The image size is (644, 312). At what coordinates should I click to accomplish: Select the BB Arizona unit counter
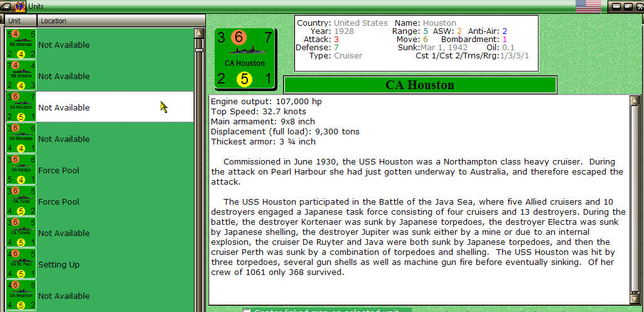pos(21,75)
